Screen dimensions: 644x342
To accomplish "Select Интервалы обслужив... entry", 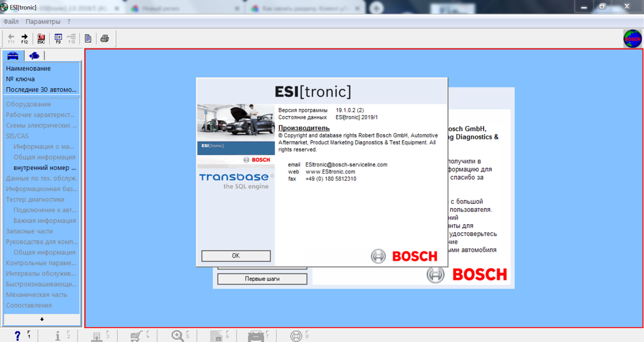I will [x=42, y=273].
